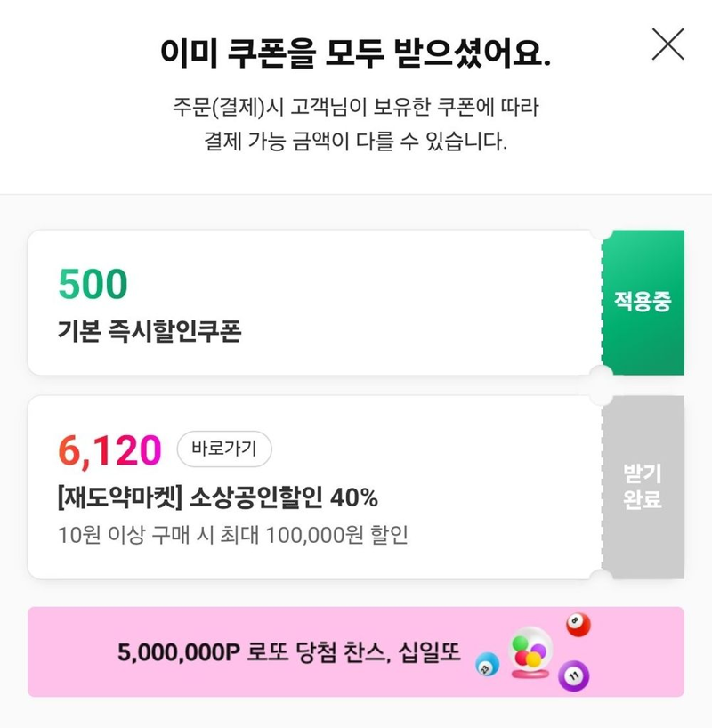Click the blue number 23 lotto ball
The width and height of the screenshot is (712, 728).
pos(488,665)
